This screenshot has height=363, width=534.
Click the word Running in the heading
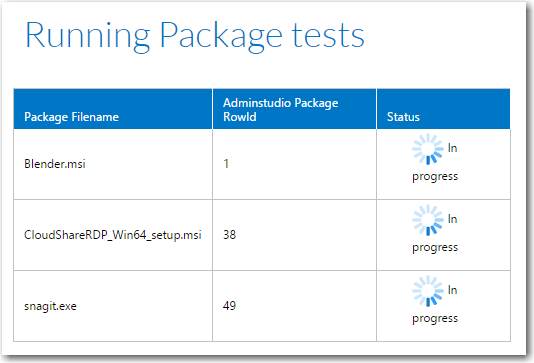click(x=88, y=37)
